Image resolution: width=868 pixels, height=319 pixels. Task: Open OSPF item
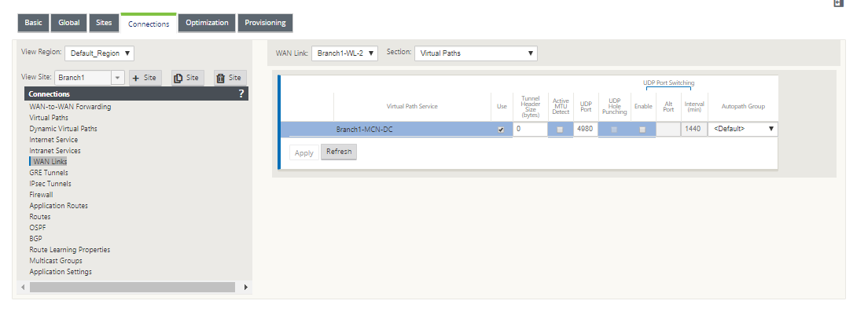pyautogui.click(x=37, y=227)
